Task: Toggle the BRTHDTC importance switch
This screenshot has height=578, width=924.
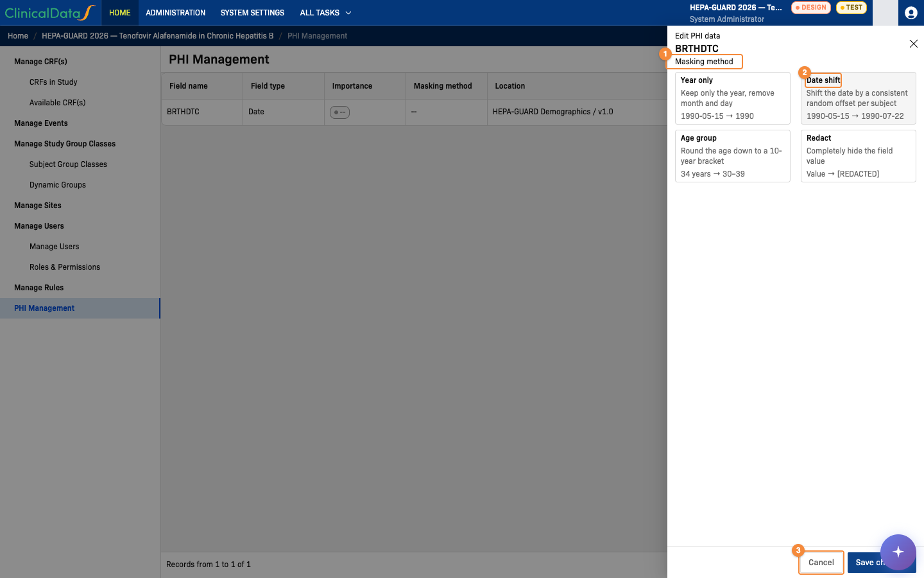Action: click(x=339, y=112)
